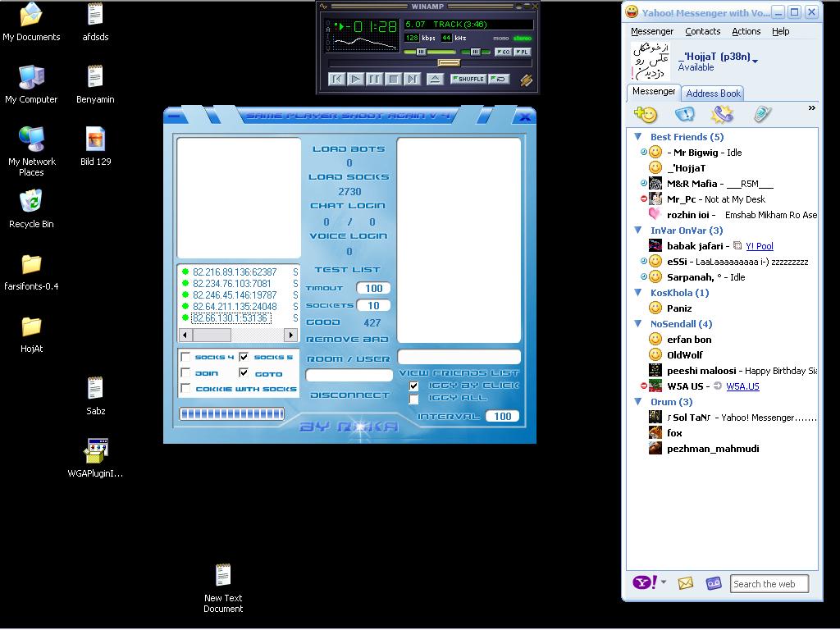Click TIMOUT value field

click(373, 288)
